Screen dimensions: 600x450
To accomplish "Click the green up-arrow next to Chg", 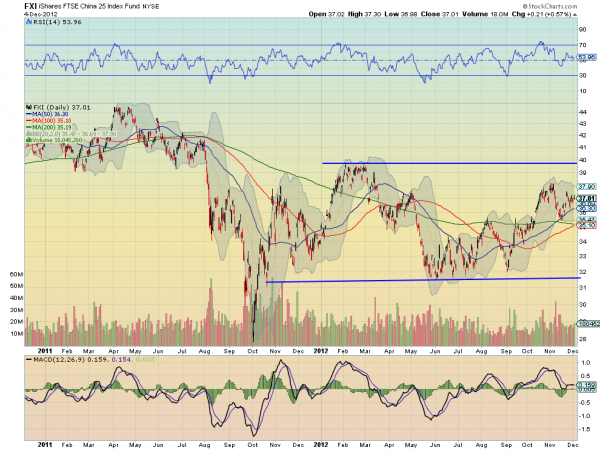I will [x=575, y=14].
